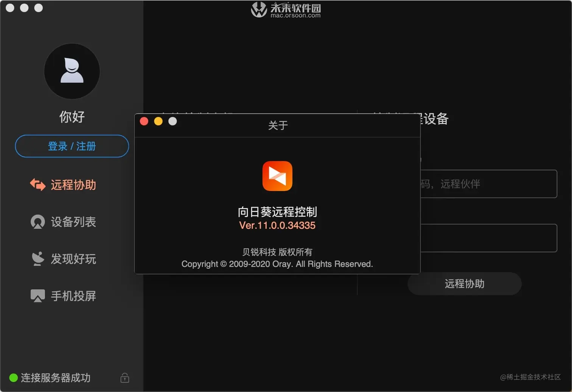Click the 手机投屏 screen cast icon
The width and height of the screenshot is (572, 392).
tap(37, 296)
